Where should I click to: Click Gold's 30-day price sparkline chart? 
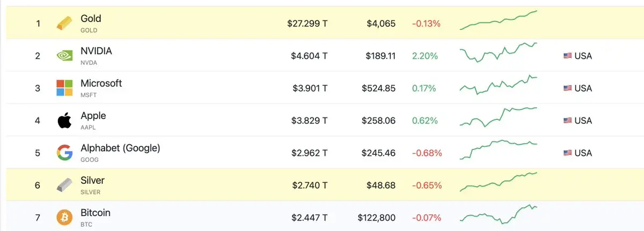coord(499,20)
